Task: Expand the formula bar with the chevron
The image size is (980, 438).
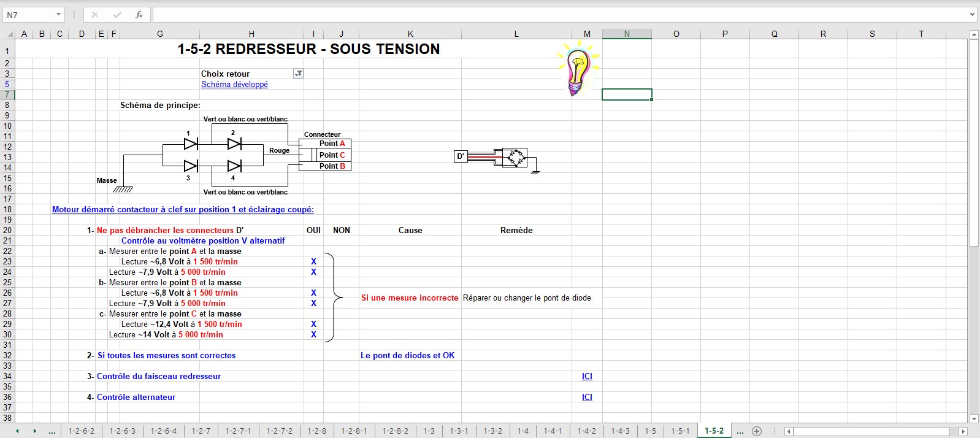Action: (x=972, y=14)
